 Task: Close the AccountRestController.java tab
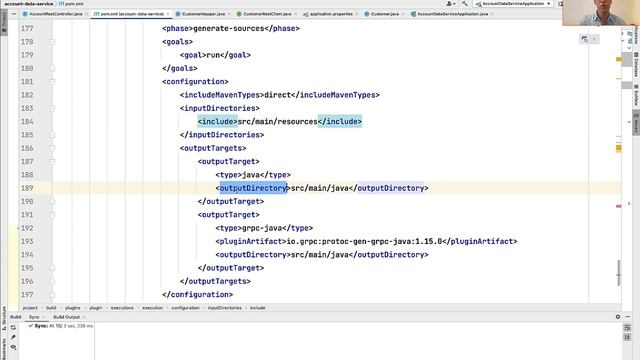coord(86,14)
